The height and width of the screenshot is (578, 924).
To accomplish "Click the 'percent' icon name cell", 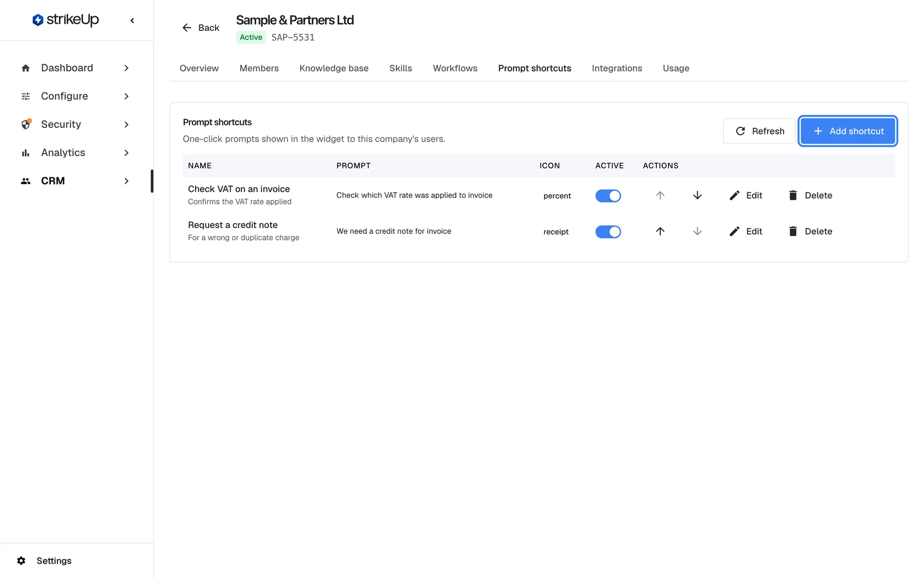I will pos(557,196).
